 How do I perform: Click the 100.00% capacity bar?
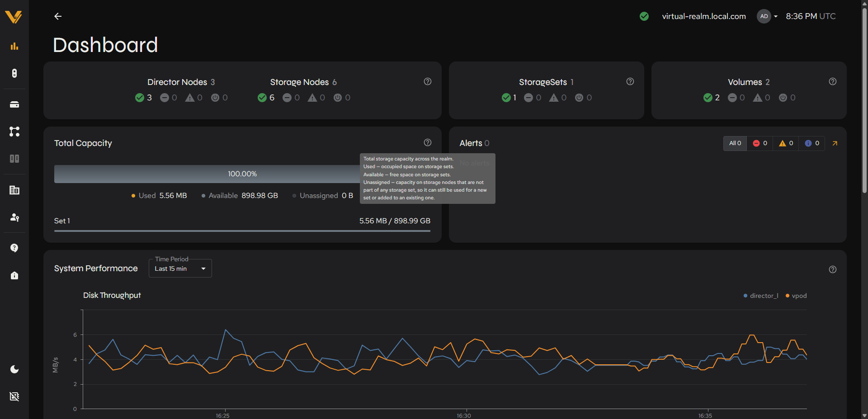[x=242, y=174]
